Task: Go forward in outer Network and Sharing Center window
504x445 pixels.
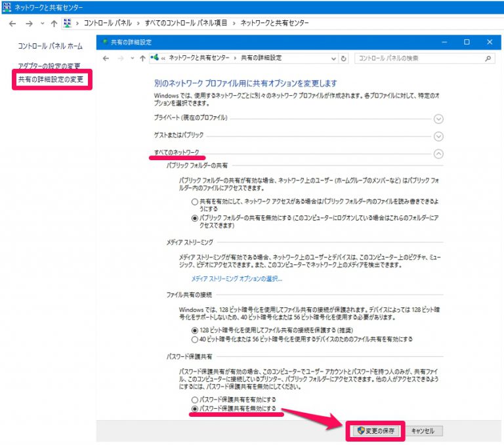Action: click(30, 24)
